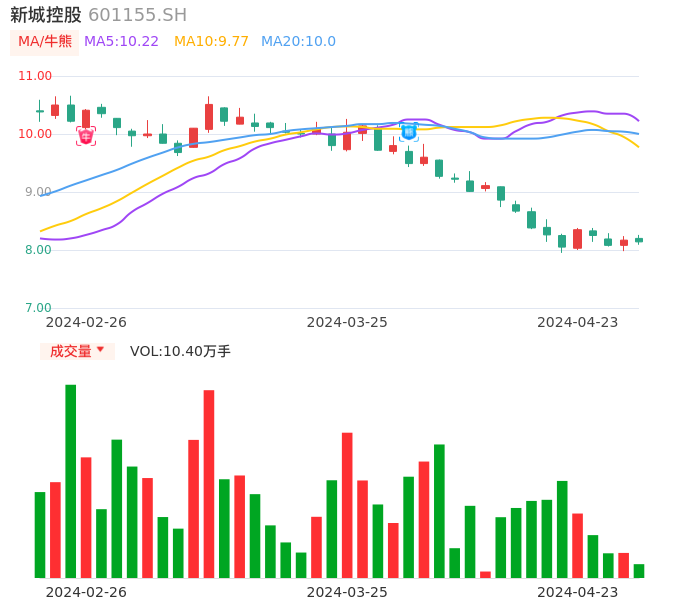Click the MA10:9.77 legend label

click(211, 42)
